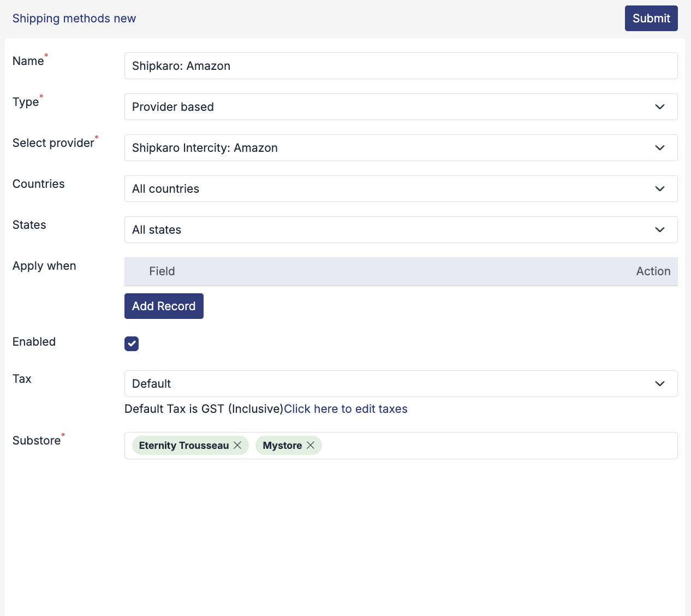The width and height of the screenshot is (691, 616).
Task: Remove the Eternity Trousseau substore tag
Action: [x=237, y=446]
